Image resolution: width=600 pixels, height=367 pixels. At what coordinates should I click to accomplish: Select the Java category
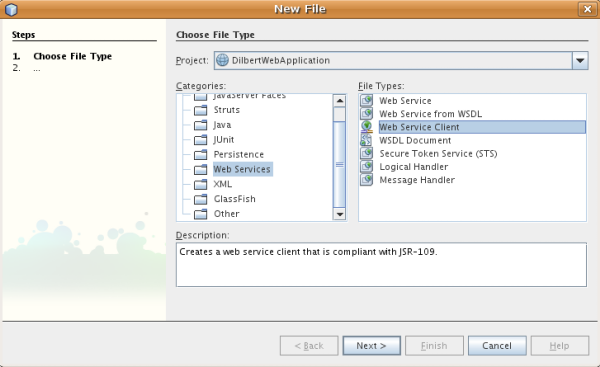point(222,125)
